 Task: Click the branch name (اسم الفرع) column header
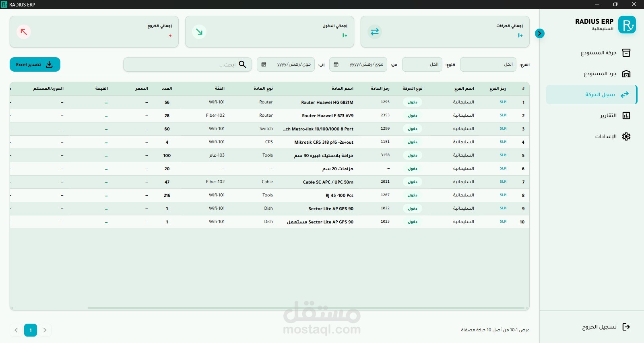(464, 89)
